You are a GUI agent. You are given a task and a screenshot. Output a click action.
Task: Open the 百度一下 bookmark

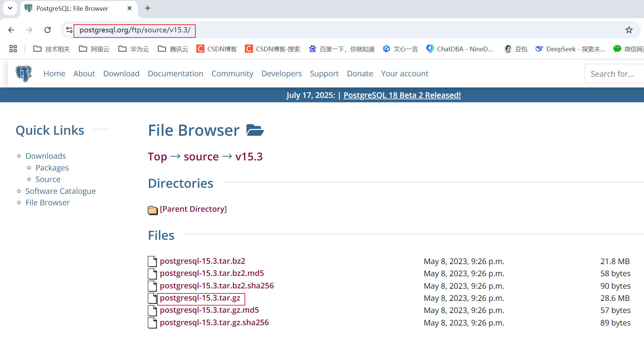tap(342, 49)
